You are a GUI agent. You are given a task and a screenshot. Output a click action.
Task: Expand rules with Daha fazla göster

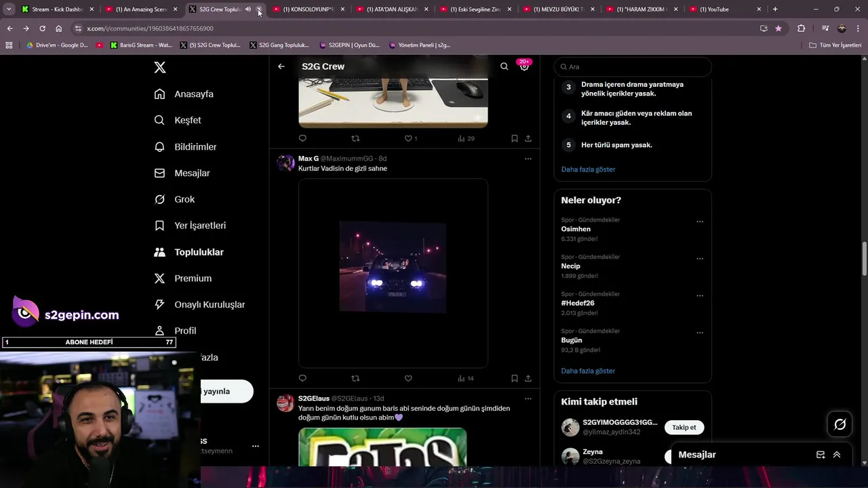click(588, 169)
